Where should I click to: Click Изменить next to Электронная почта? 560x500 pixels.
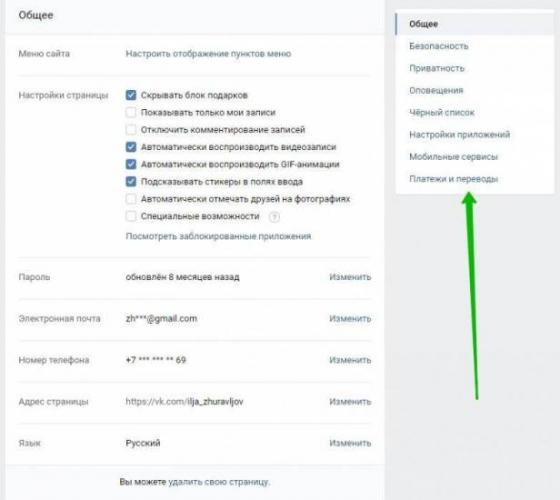pyautogui.click(x=350, y=318)
